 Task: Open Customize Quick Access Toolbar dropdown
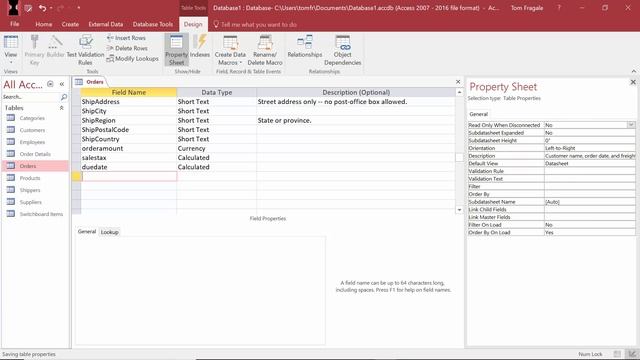click(x=79, y=8)
